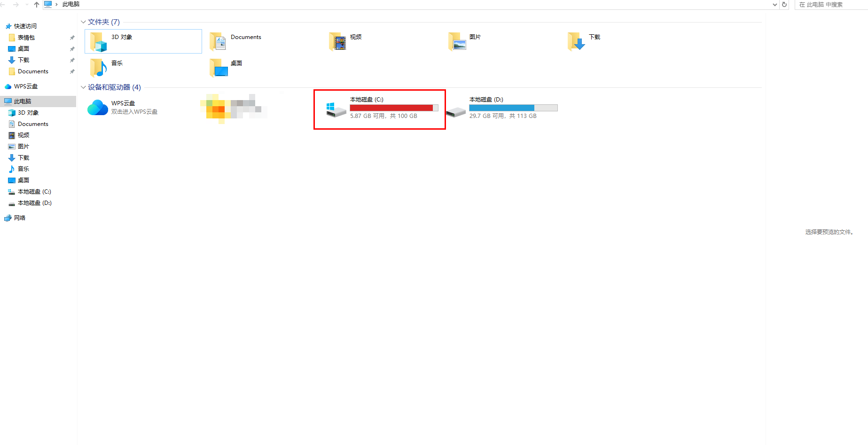This screenshot has height=445, width=868.
Task: Open the Documents folder in main pane
Action: (x=218, y=42)
